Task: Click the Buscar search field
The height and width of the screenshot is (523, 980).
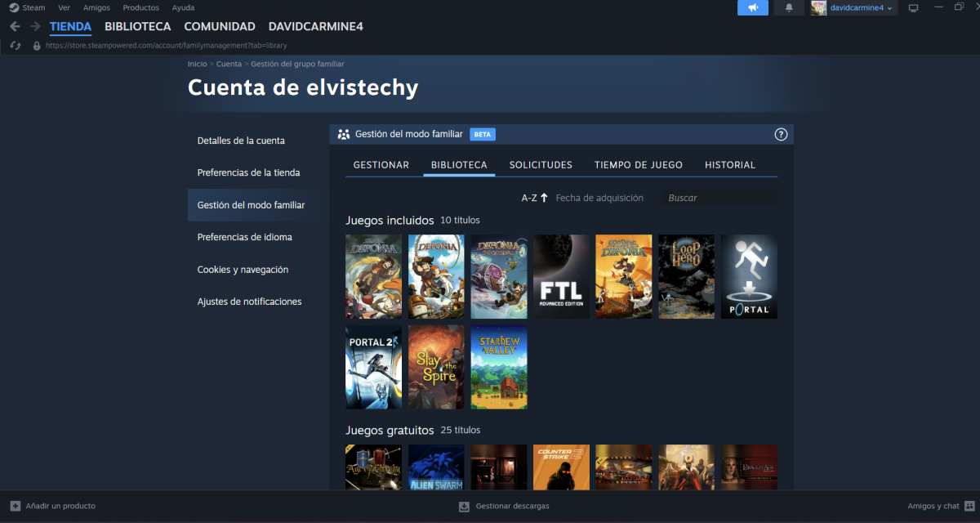Action: [719, 197]
